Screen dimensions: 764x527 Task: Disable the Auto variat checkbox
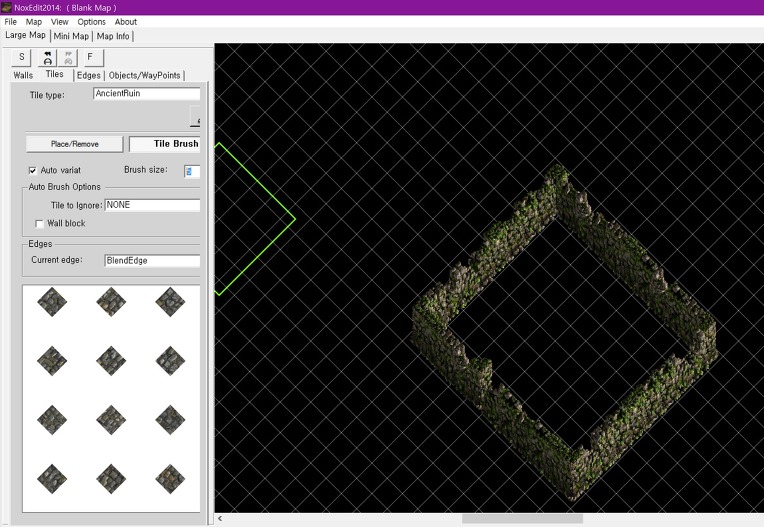coord(33,170)
